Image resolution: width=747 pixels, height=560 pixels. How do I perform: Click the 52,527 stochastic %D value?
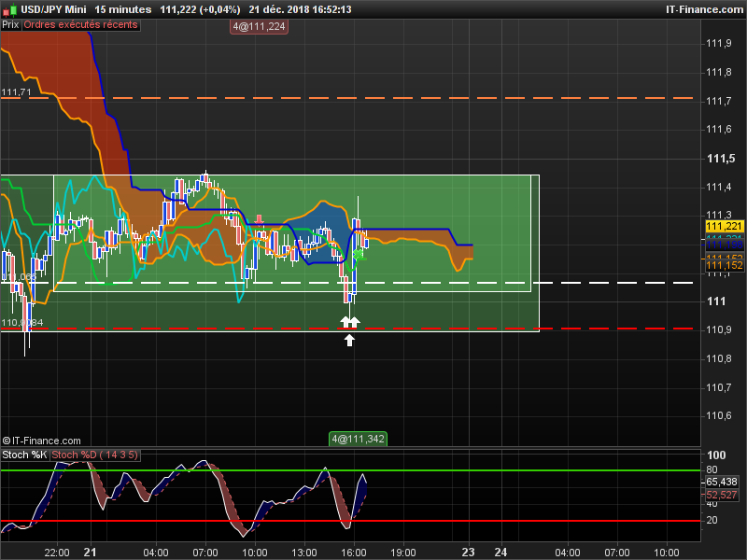(x=722, y=495)
